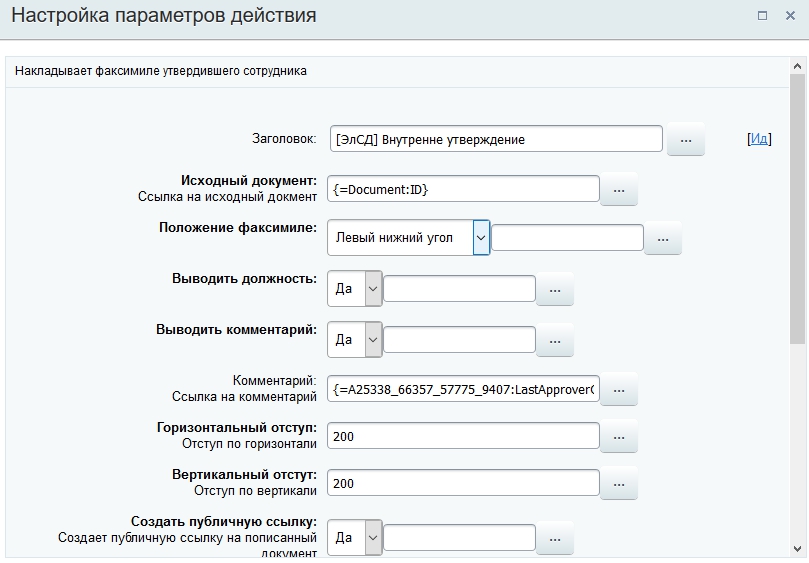Open value picker for Выводить должность
The height and width of the screenshot is (563, 809).
(555, 290)
